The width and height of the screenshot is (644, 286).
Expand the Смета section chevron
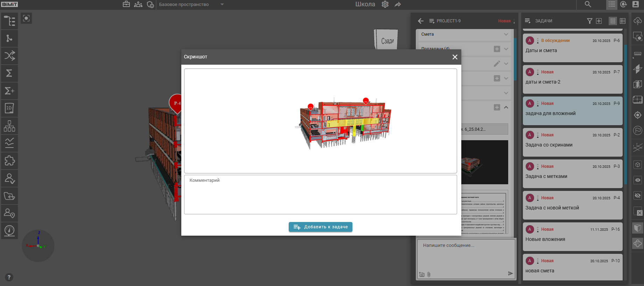click(x=506, y=34)
